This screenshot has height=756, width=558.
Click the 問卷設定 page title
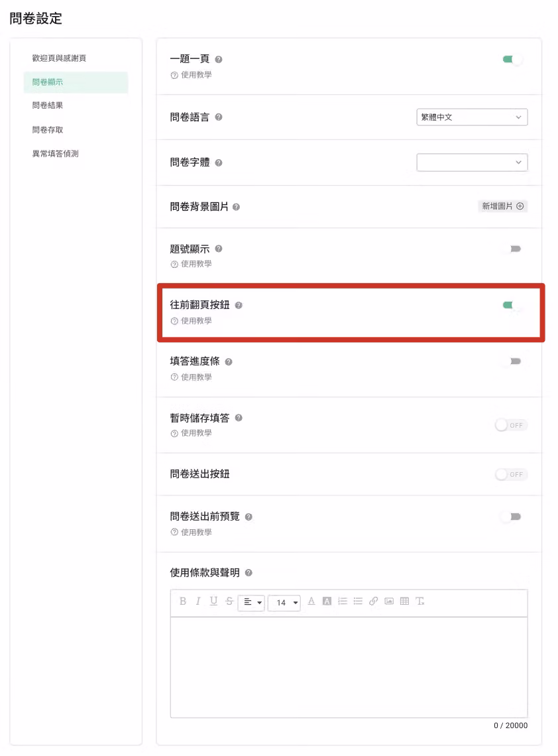[x=36, y=19]
